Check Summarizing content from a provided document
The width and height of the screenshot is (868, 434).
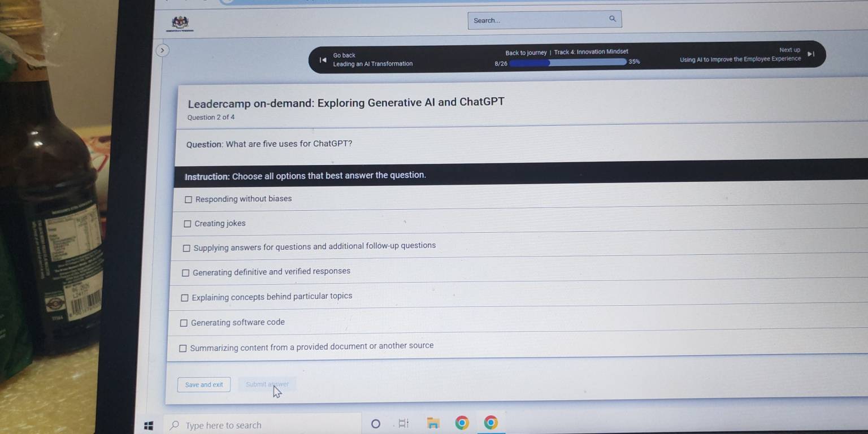tap(183, 348)
